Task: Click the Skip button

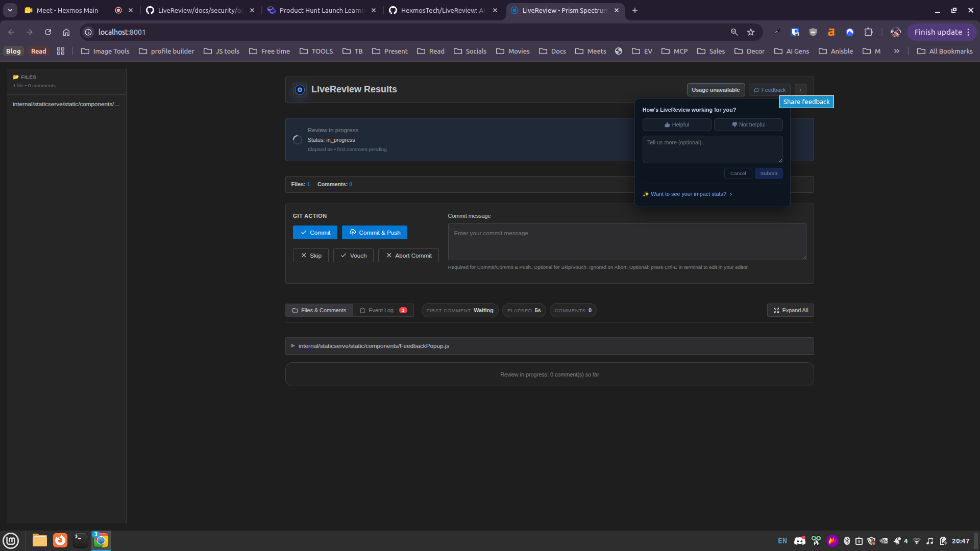Action: point(311,256)
